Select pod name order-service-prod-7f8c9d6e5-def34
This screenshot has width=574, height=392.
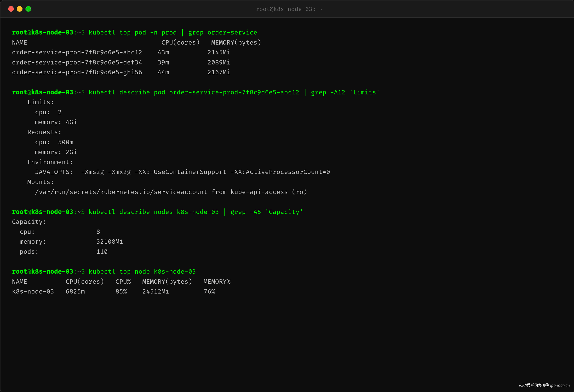[x=77, y=63]
